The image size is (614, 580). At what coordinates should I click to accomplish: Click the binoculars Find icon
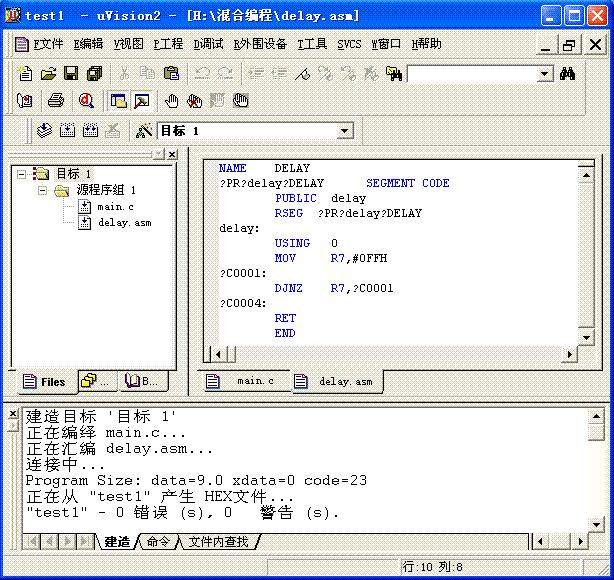tap(567, 74)
